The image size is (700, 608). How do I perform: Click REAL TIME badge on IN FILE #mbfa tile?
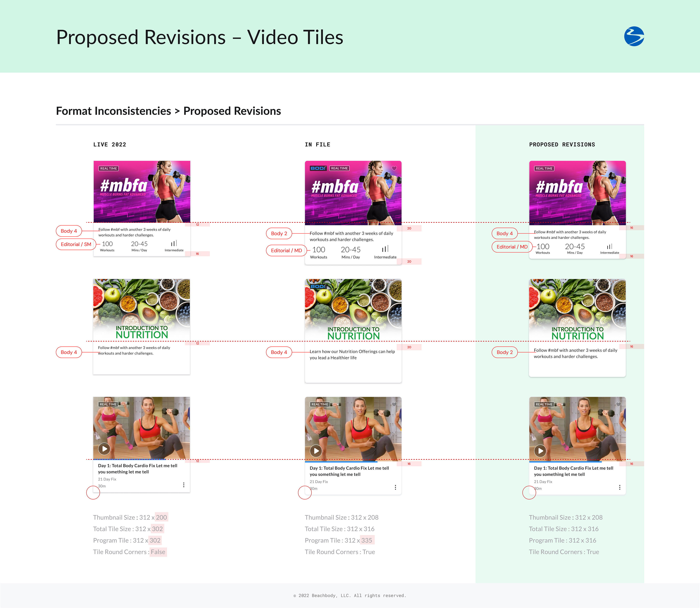339,168
